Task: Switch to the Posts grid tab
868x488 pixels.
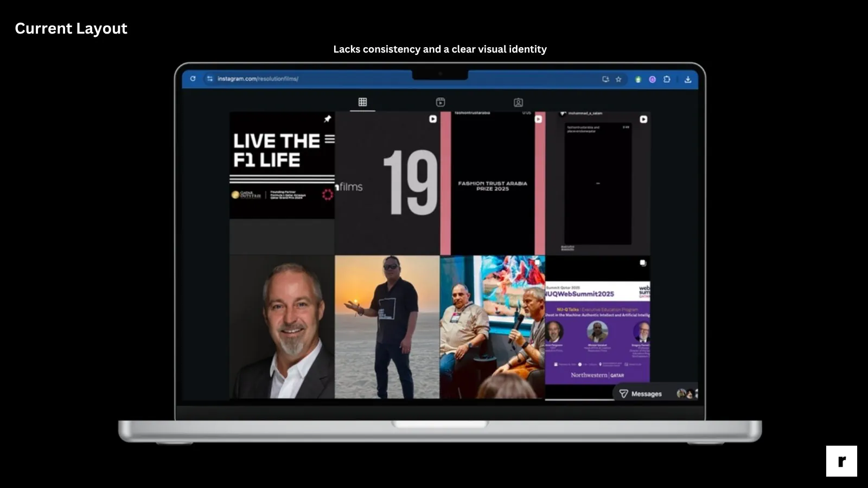Action: (x=362, y=102)
